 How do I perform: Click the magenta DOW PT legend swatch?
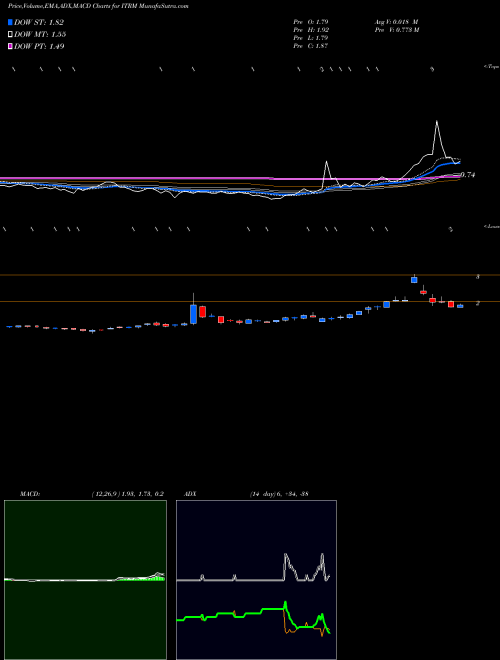pyautogui.click(x=10, y=46)
